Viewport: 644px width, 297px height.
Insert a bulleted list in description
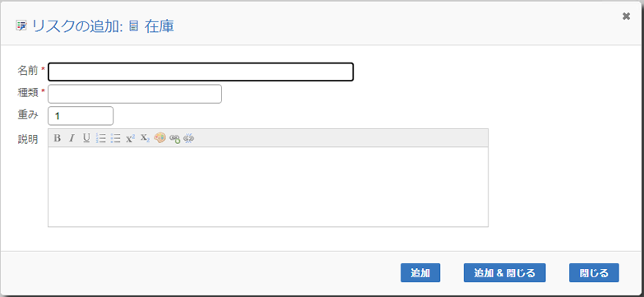115,138
